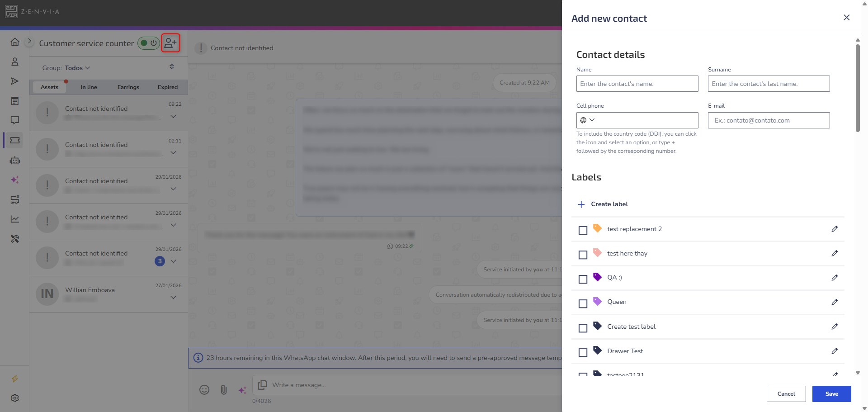This screenshot has height=412, width=868.
Task: Open the templates document icon in sidebar
Action: click(15, 101)
